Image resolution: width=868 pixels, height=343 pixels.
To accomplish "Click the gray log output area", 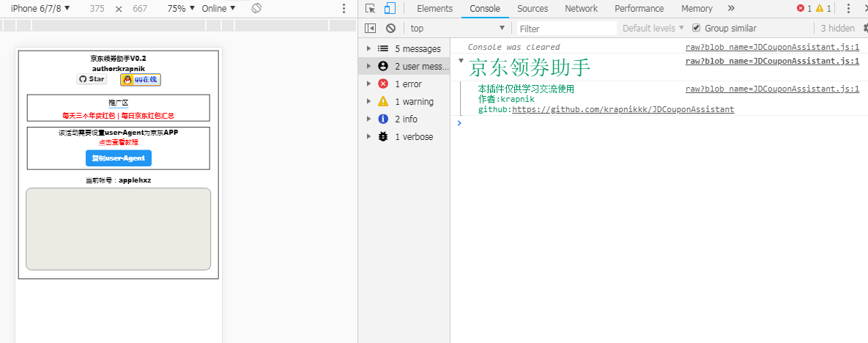I will 119,229.
